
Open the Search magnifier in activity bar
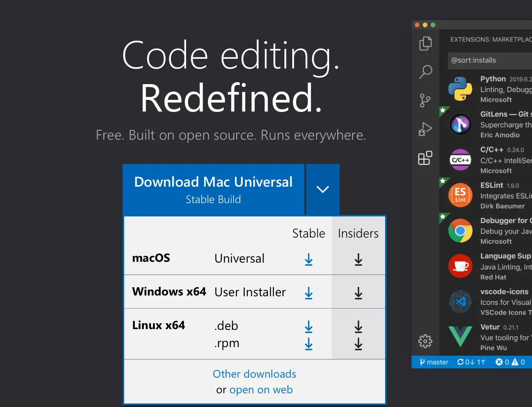pyautogui.click(x=425, y=72)
